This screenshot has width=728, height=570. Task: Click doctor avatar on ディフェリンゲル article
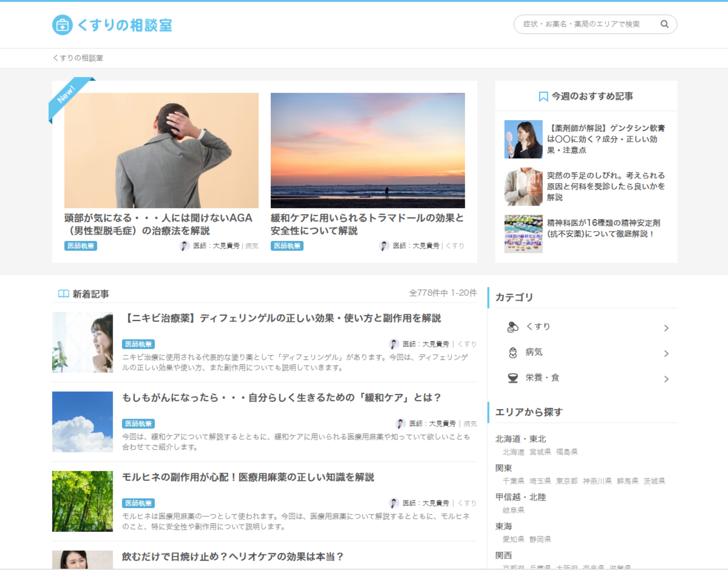click(x=394, y=344)
